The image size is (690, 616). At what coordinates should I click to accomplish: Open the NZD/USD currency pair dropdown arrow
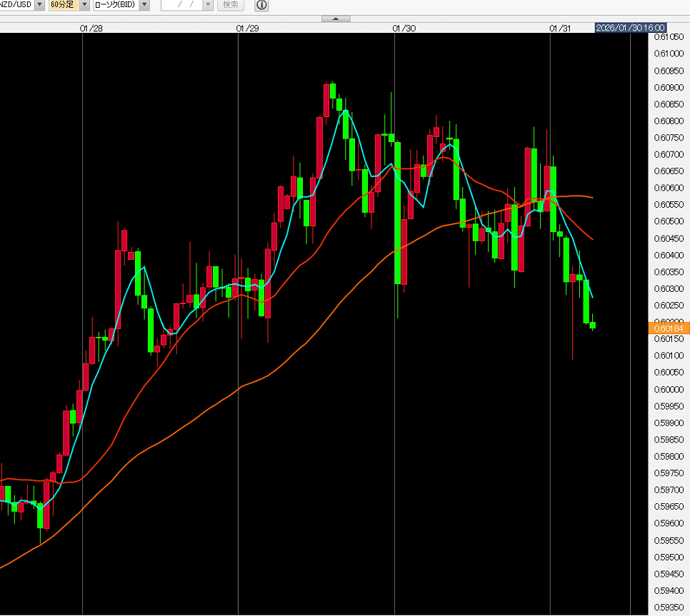[39, 4]
